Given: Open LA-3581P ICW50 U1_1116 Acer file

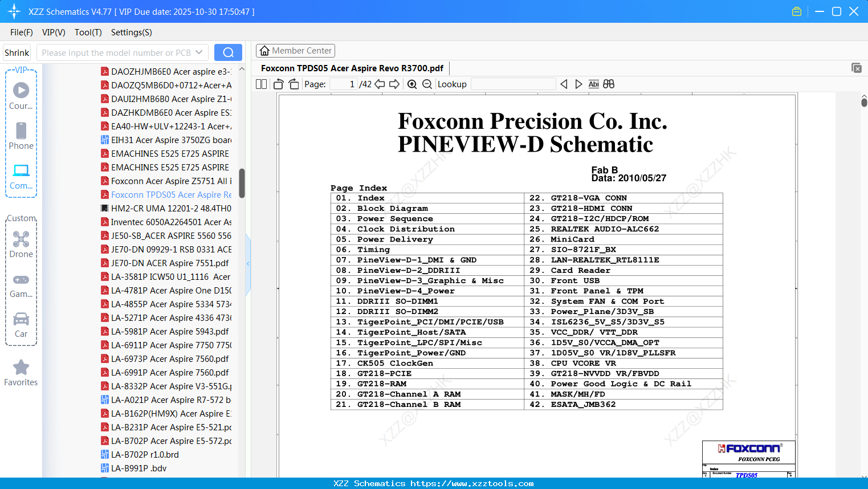Looking at the screenshot, I should point(166,277).
